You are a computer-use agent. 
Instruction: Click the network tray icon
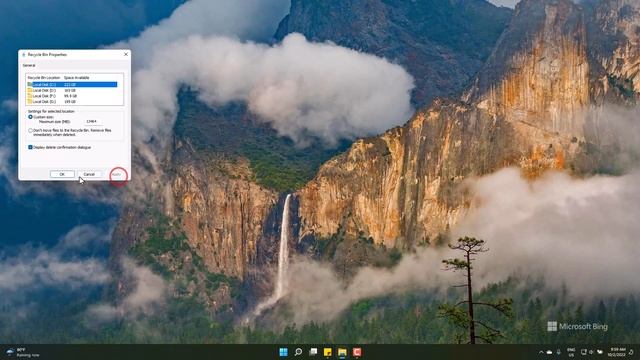tap(584, 352)
